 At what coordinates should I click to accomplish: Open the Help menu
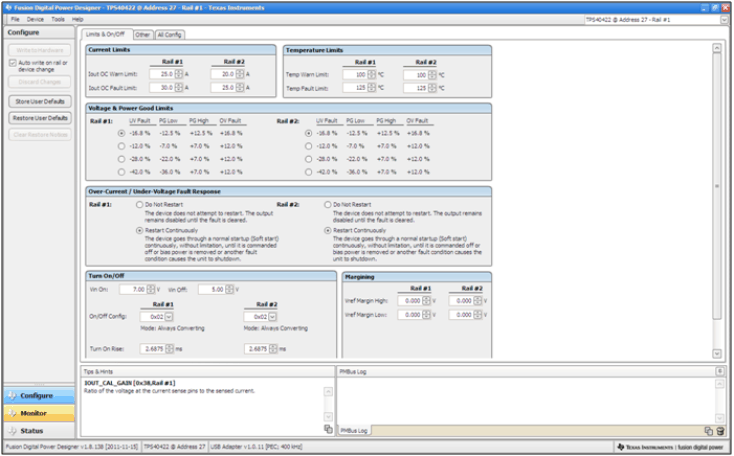point(78,19)
